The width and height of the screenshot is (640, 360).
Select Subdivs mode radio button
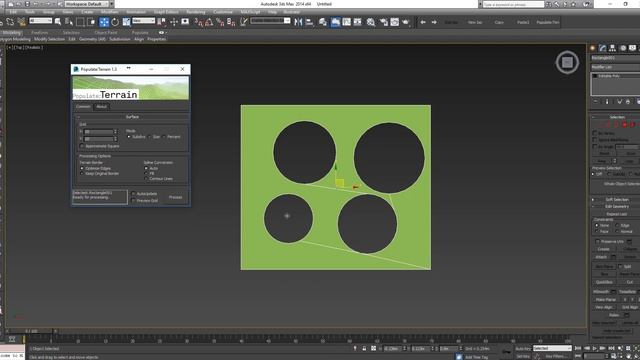(x=129, y=137)
